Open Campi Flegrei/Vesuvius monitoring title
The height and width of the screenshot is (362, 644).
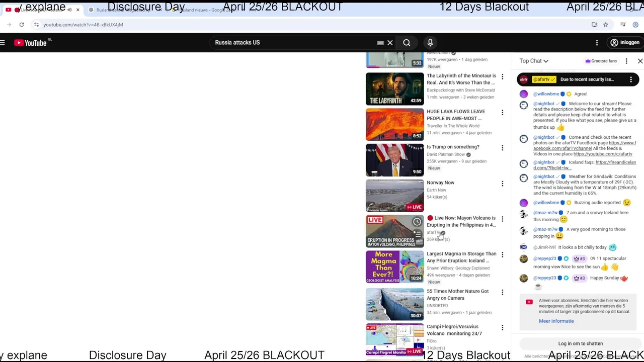[454, 330]
